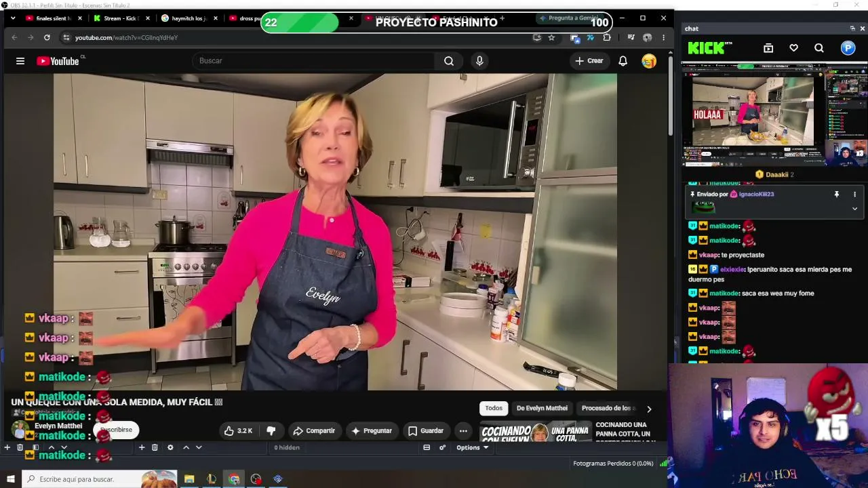Open File Explorer from the taskbar
The image size is (868, 488).
pos(189,479)
